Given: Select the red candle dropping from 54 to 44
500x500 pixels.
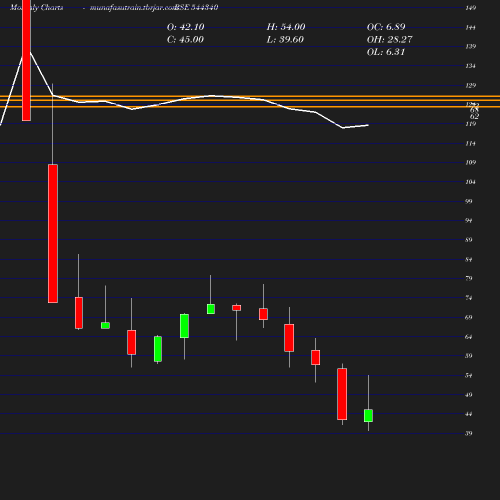Looking at the screenshot, I should [342, 394].
